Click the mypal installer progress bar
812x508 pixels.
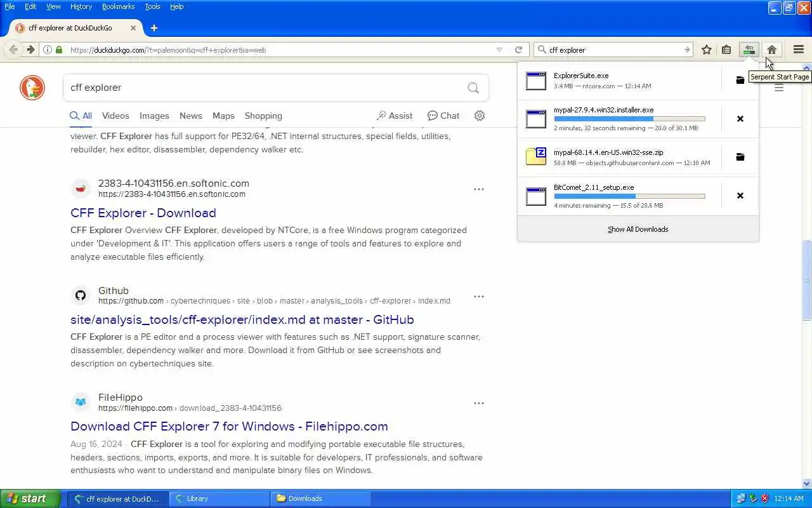point(629,119)
